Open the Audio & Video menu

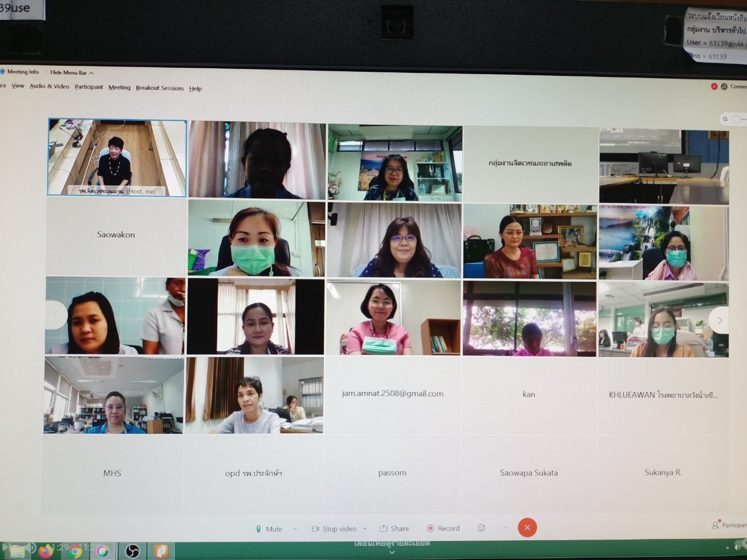49,86
